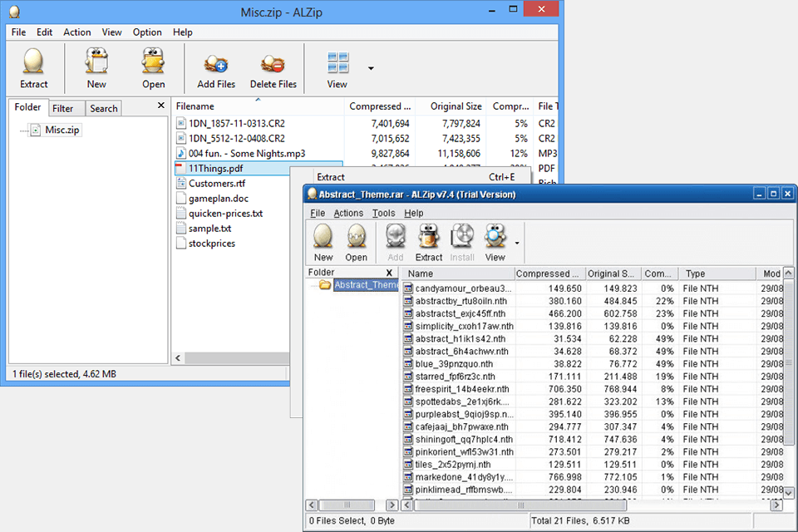Open Action menu in Misc.zip window
The height and width of the screenshot is (532, 798).
[76, 32]
